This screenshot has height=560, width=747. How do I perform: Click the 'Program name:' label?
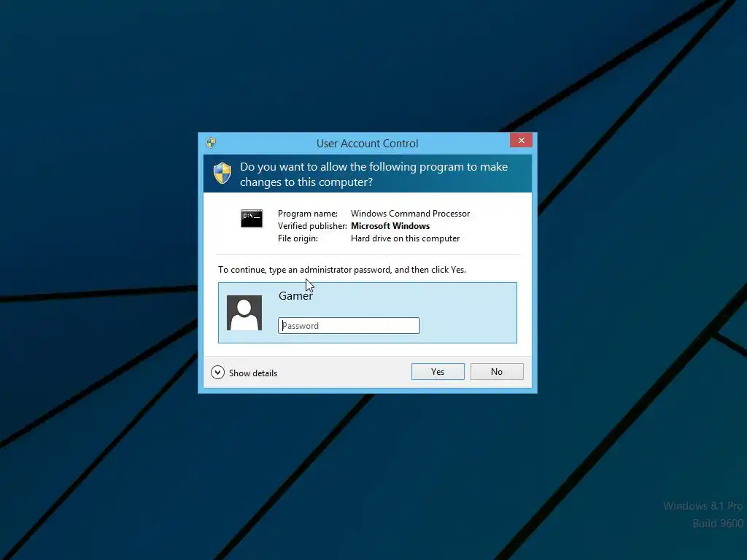[308, 214]
